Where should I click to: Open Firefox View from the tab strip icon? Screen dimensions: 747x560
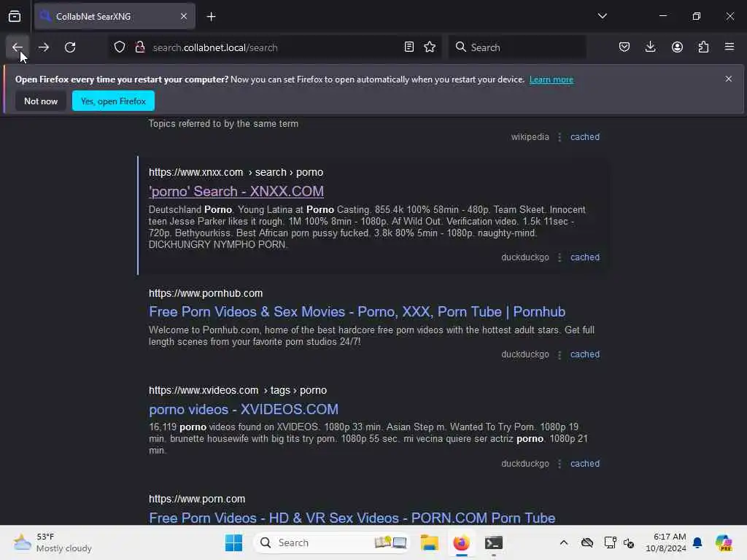(x=15, y=16)
